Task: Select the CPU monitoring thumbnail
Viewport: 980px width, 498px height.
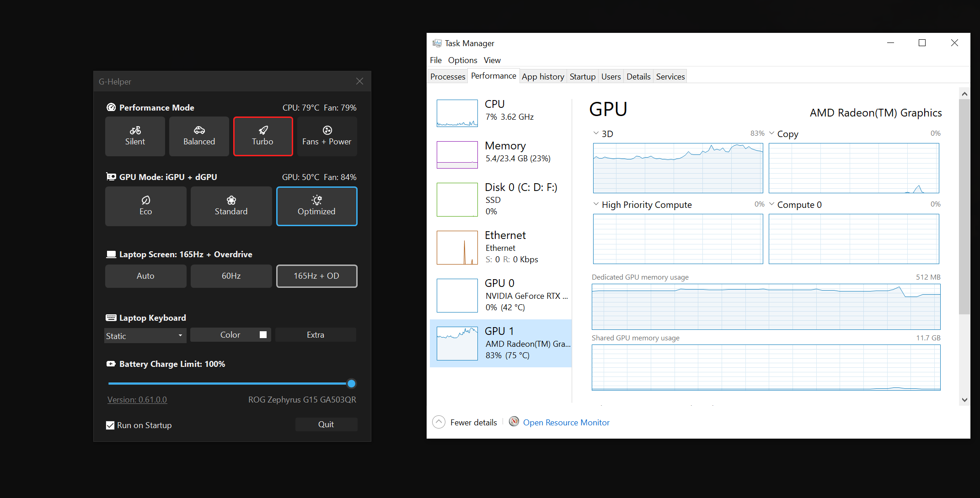Action: pos(456,113)
